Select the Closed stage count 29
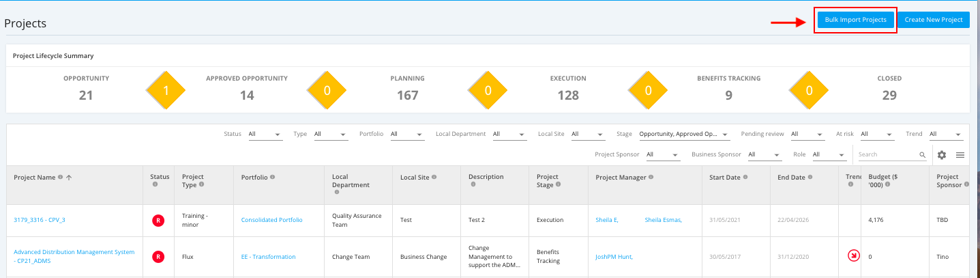 [x=889, y=95]
